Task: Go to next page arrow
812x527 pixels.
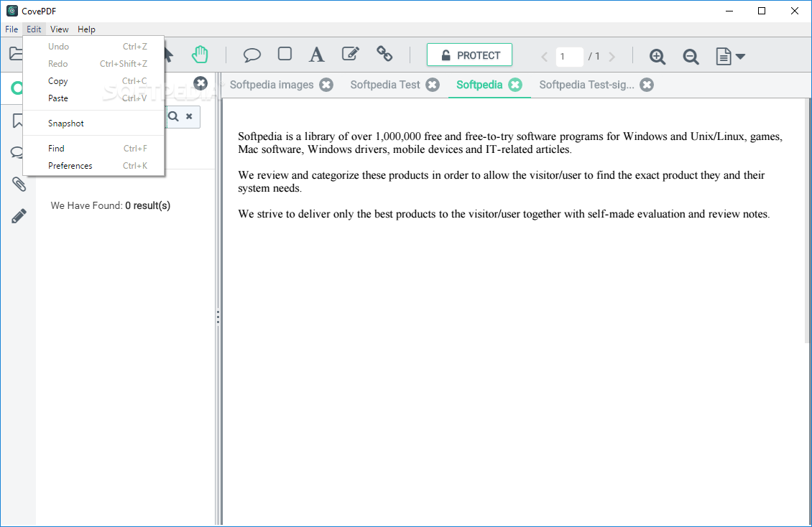Action: coord(612,57)
